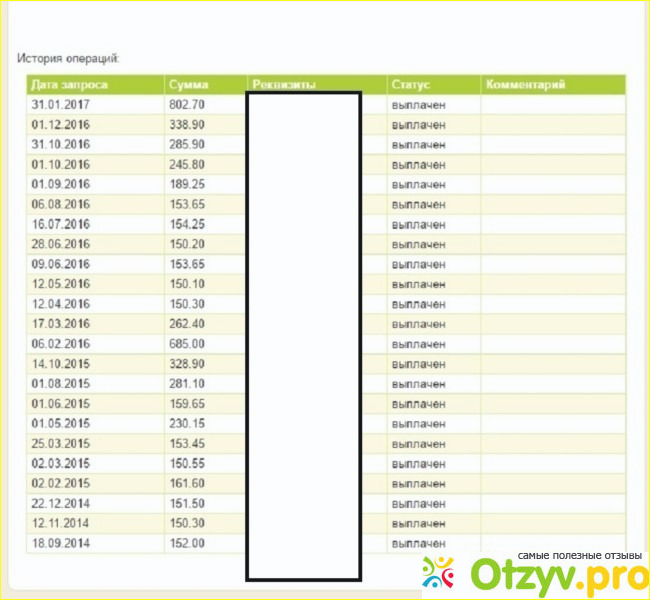Click 'выплачен' status in the 31.01.2017 row

point(419,104)
